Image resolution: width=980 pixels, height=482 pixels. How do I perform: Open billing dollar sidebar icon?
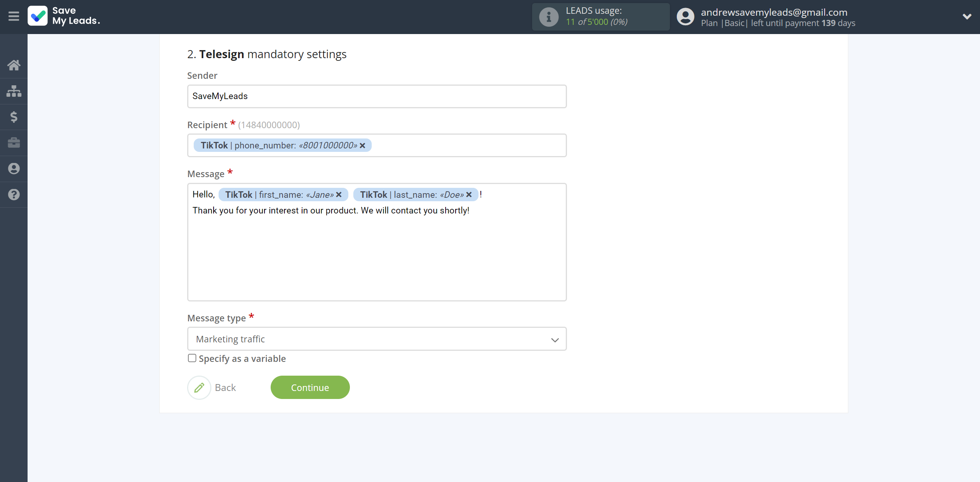pyautogui.click(x=14, y=117)
